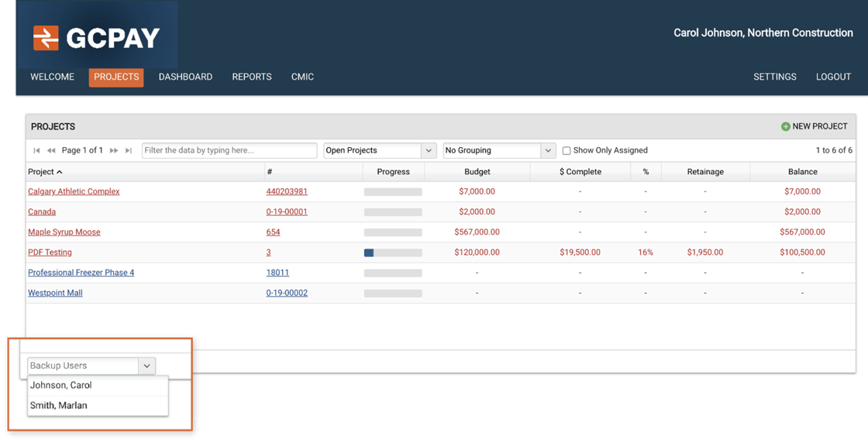The image size is (868, 443).
Task: Click the GCPAY logo
Action: click(x=96, y=38)
